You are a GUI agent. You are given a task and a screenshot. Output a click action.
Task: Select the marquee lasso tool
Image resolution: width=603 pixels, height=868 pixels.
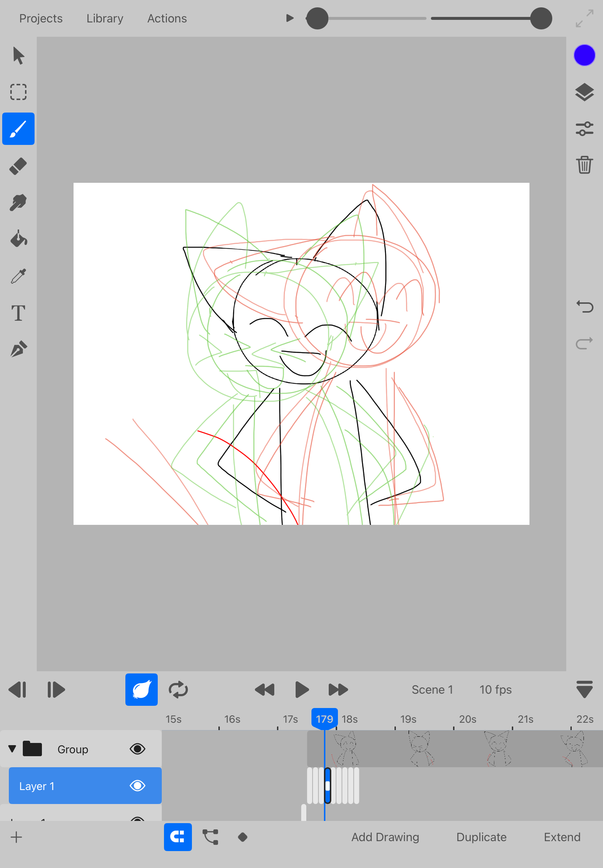click(x=18, y=92)
